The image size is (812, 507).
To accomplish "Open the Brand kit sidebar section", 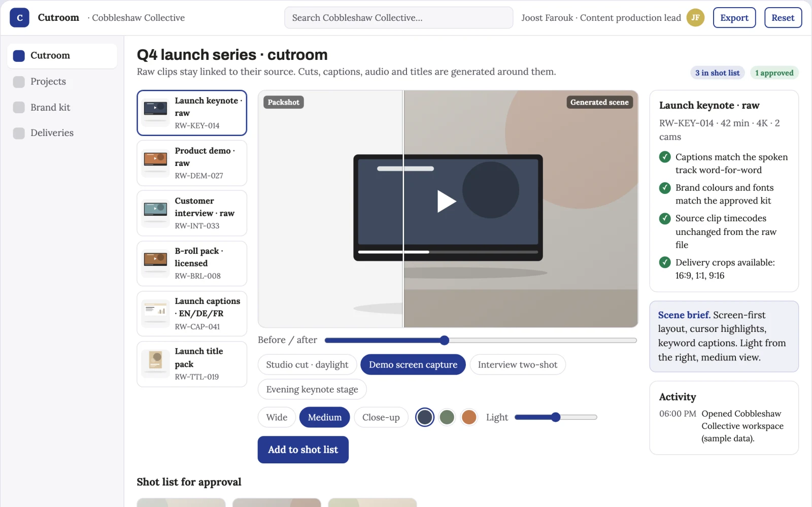I will pyautogui.click(x=62, y=108).
